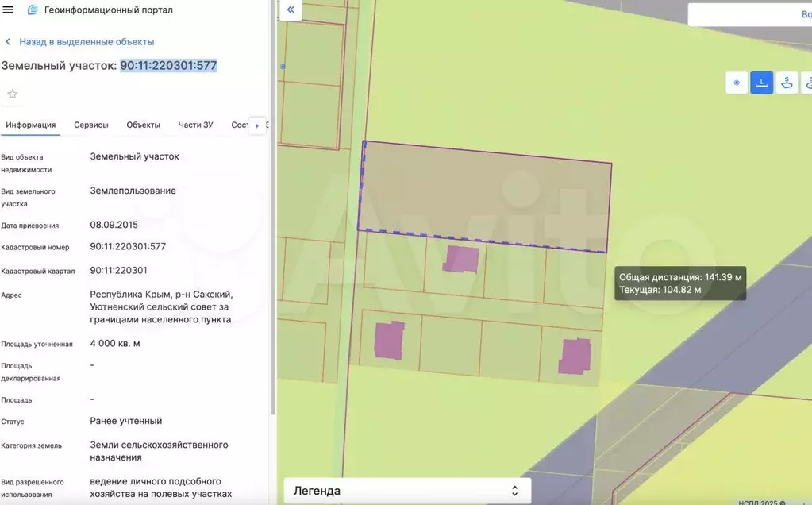Click the Дата присвоения label
Image resolution: width=812 pixels, height=505 pixels.
(30, 226)
